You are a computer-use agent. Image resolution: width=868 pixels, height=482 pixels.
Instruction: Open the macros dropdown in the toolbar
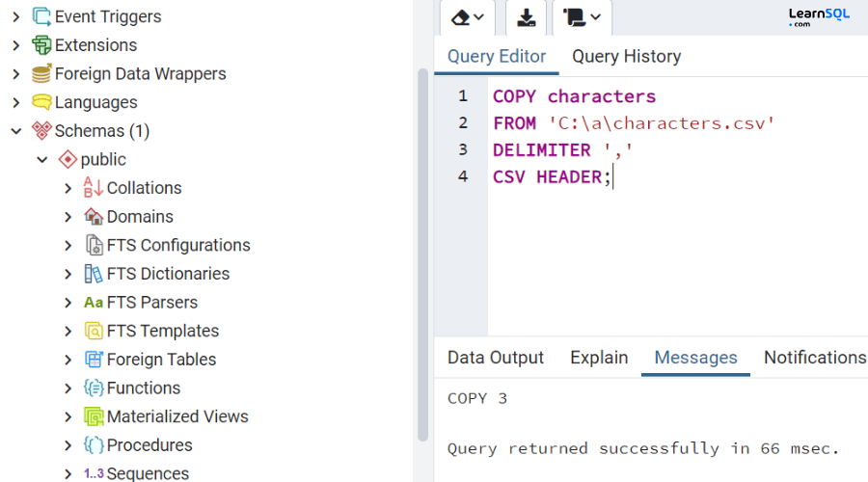581,17
